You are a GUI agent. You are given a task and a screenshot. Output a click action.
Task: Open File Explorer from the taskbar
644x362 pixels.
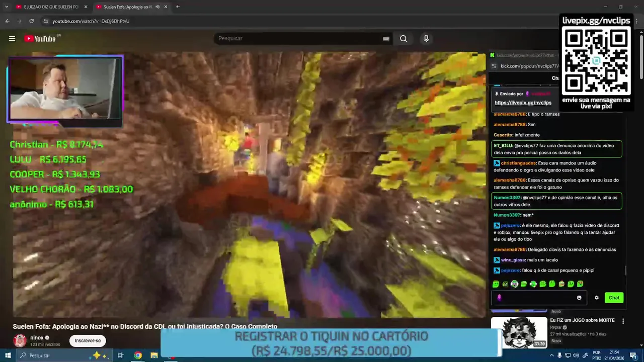point(154,355)
